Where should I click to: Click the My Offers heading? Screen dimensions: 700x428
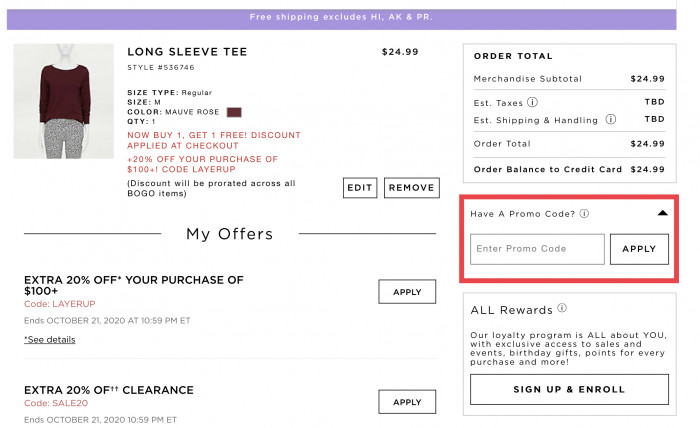(x=229, y=234)
